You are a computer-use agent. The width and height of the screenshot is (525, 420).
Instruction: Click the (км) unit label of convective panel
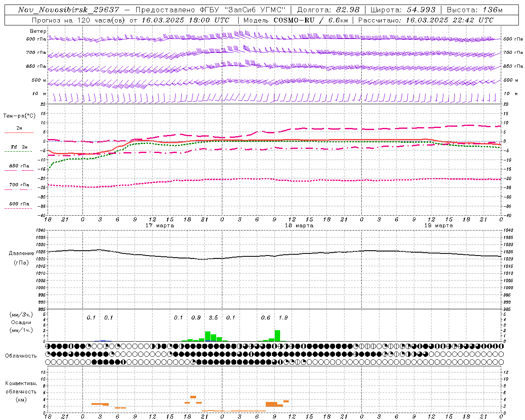pyautogui.click(x=21, y=399)
